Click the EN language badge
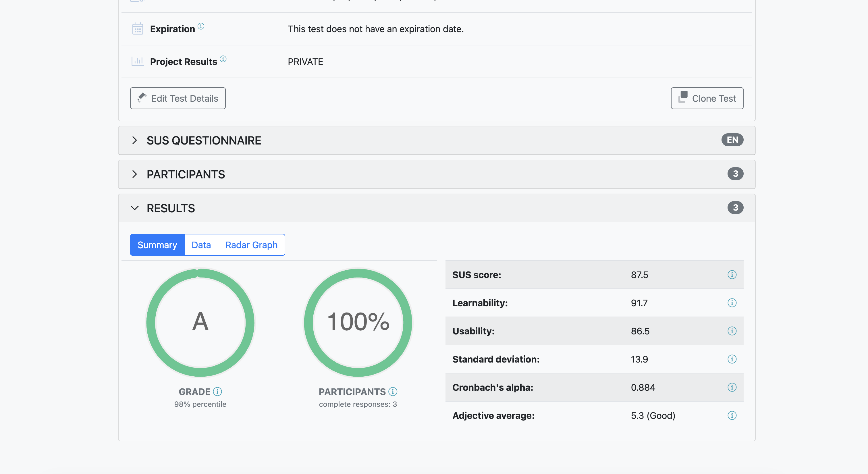The height and width of the screenshot is (474, 868). click(x=732, y=140)
